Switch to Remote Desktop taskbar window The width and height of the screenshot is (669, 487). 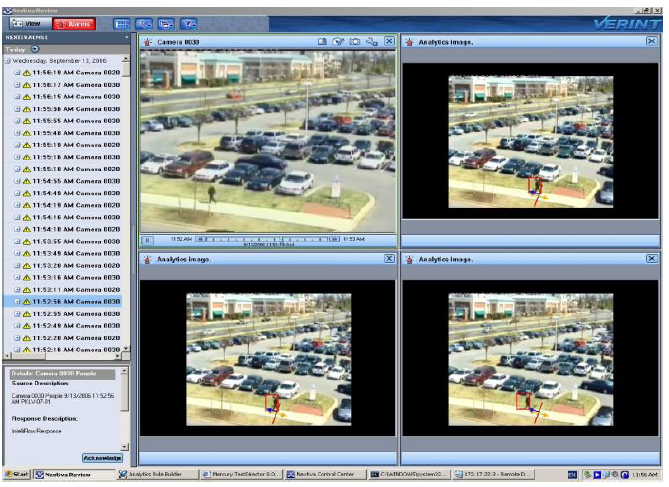coord(493,474)
